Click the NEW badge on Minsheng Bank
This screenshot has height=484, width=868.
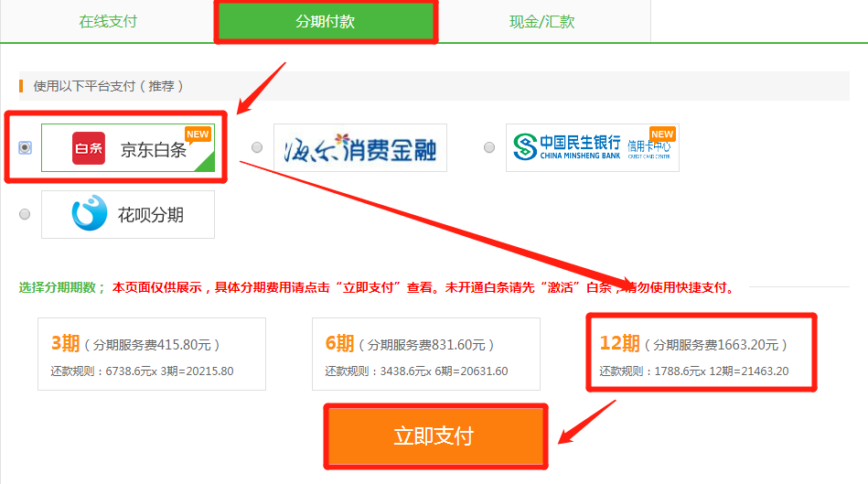click(x=661, y=134)
